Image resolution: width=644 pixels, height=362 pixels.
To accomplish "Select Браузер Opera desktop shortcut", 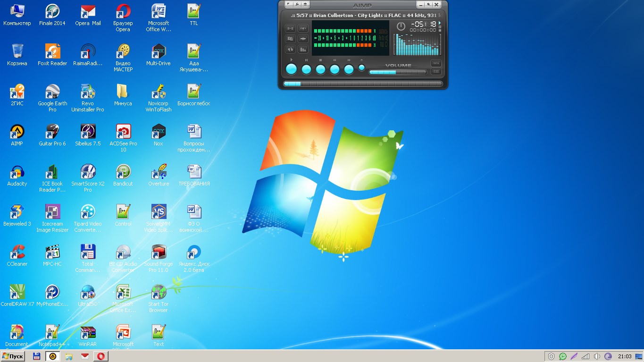I will 123,18.
